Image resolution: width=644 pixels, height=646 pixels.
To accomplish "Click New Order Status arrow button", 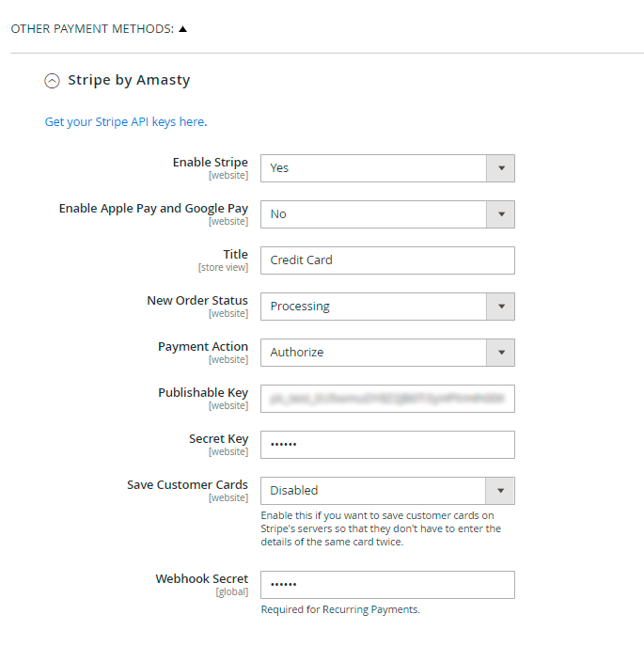I will tap(500, 307).
